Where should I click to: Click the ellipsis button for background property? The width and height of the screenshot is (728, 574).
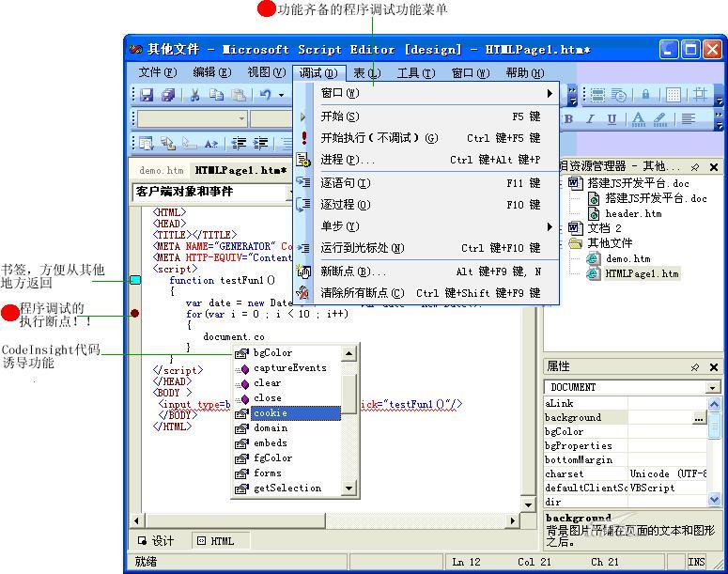tap(699, 418)
